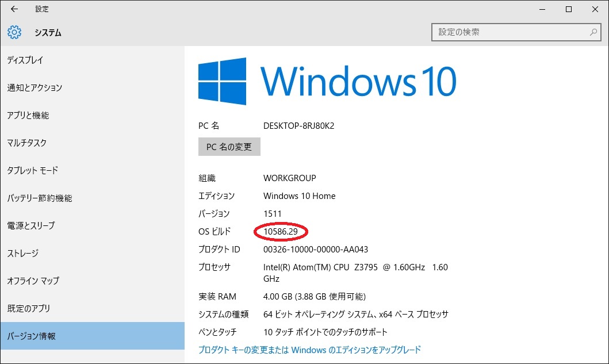609x364 pixels.
Task: Open the ストレージ page
Action: pyautogui.click(x=22, y=254)
